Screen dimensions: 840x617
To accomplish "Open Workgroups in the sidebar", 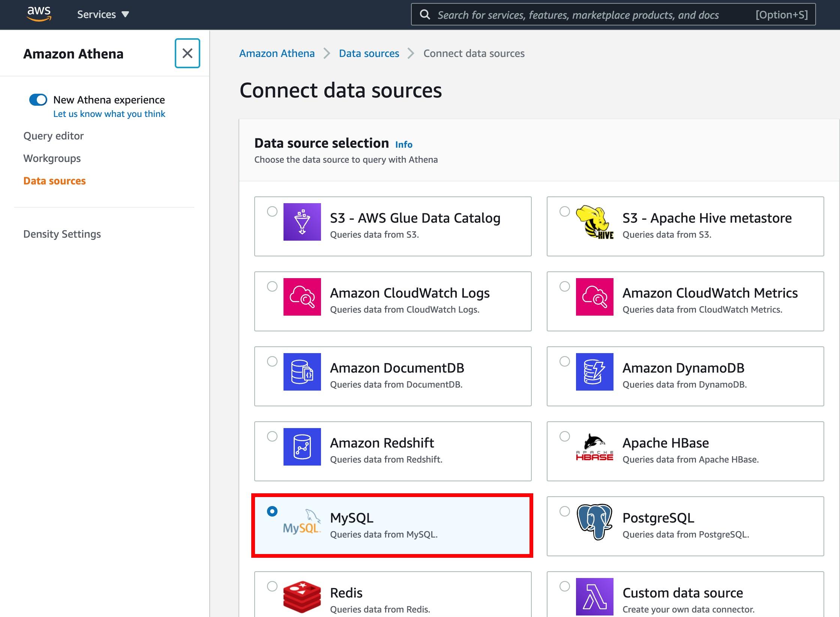I will [52, 158].
